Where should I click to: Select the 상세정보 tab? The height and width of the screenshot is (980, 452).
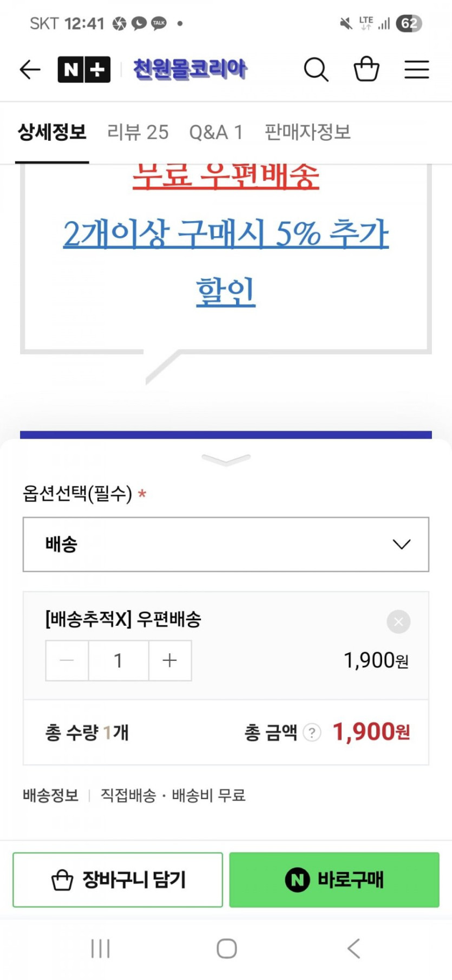[52, 132]
